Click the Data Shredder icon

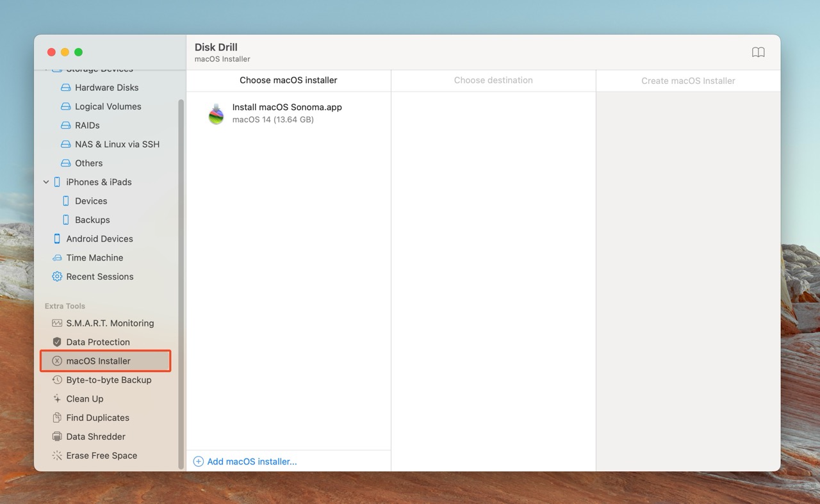tap(57, 437)
